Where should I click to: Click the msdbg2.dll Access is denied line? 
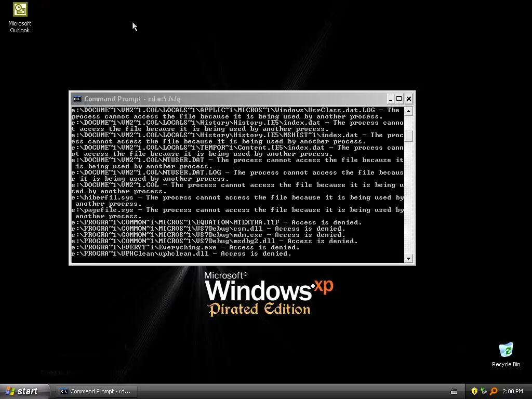click(215, 241)
